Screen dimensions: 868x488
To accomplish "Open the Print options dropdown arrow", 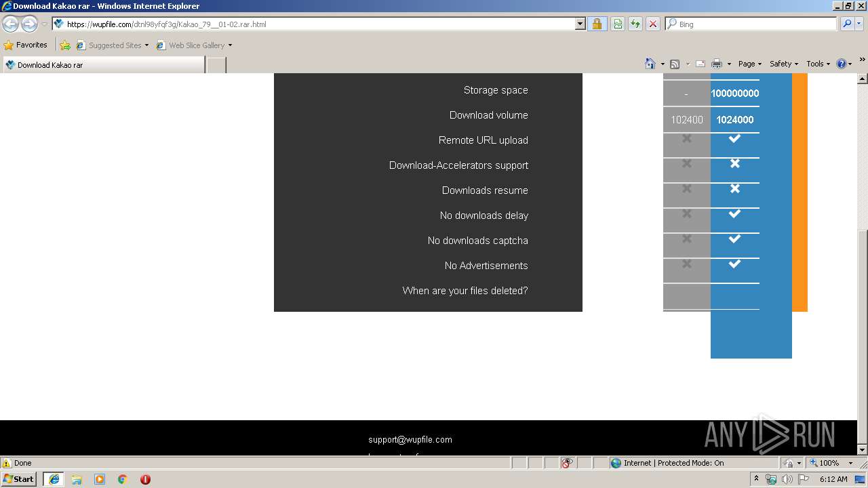I will (x=729, y=64).
